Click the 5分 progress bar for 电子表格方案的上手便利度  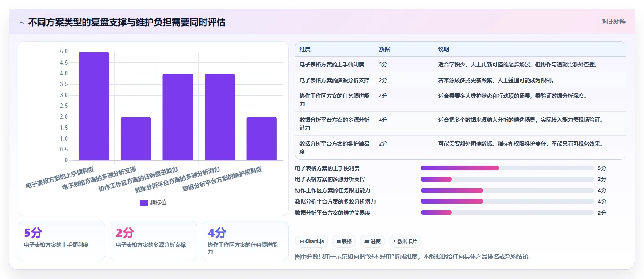[x=507, y=168]
